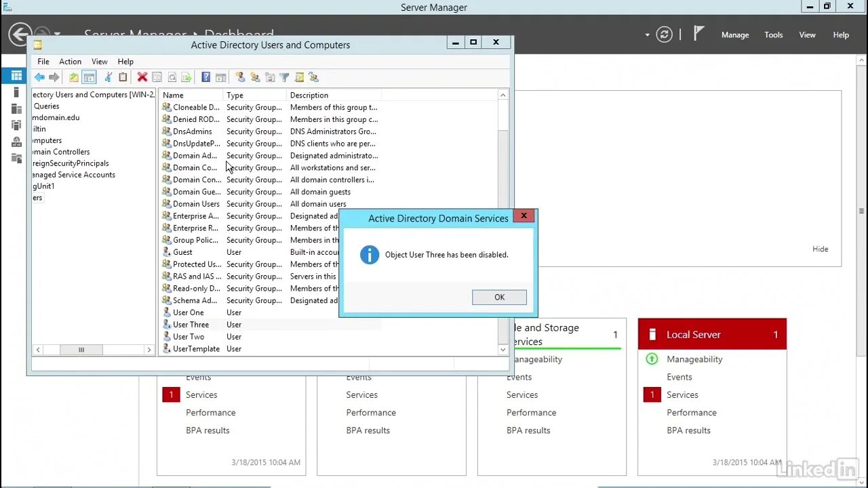868x488 pixels.
Task: Go up one level using folder icon
Action: tap(74, 77)
